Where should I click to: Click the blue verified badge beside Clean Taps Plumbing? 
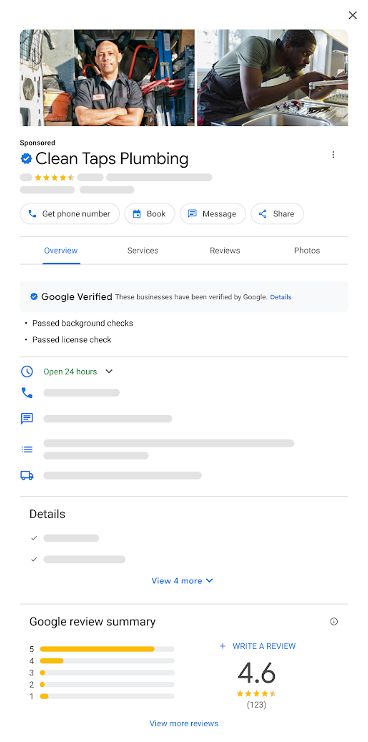tap(26, 159)
